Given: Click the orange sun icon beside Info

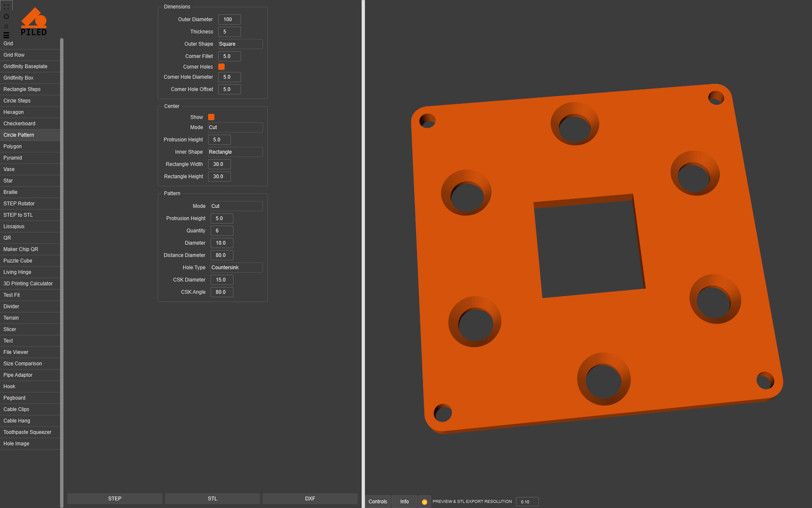Looking at the screenshot, I should coord(424,502).
